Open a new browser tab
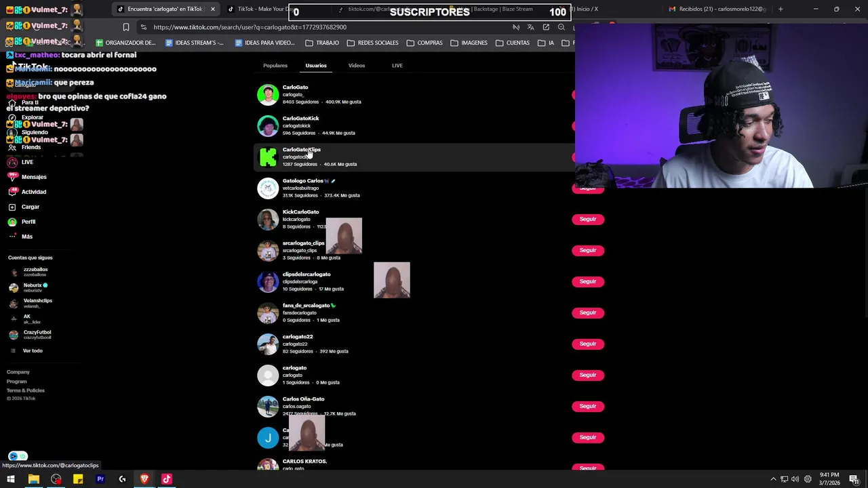The image size is (868, 488). click(x=781, y=9)
